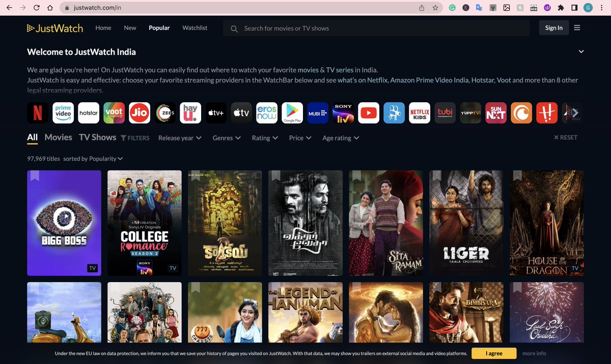The height and width of the screenshot is (364, 611).
Task: Select the Sun NXT provider icon
Action: coord(496,113)
